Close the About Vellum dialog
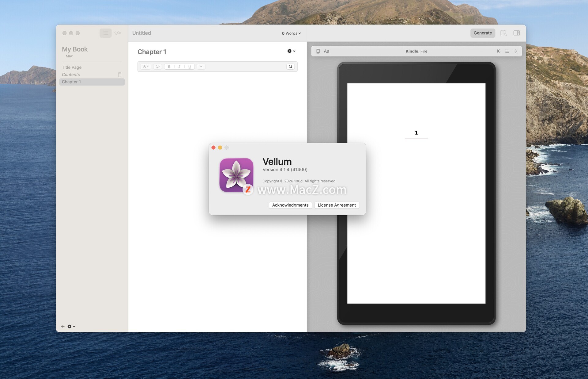 pyautogui.click(x=213, y=147)
